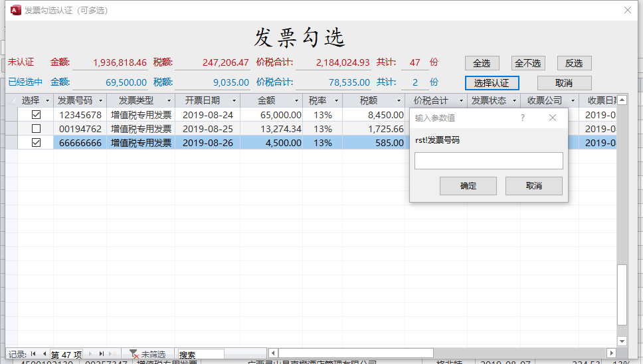The width and height of the screenshot is (643, 364).
Task: Open the 税率 column filter dropdown
Action: pos(336,100)
